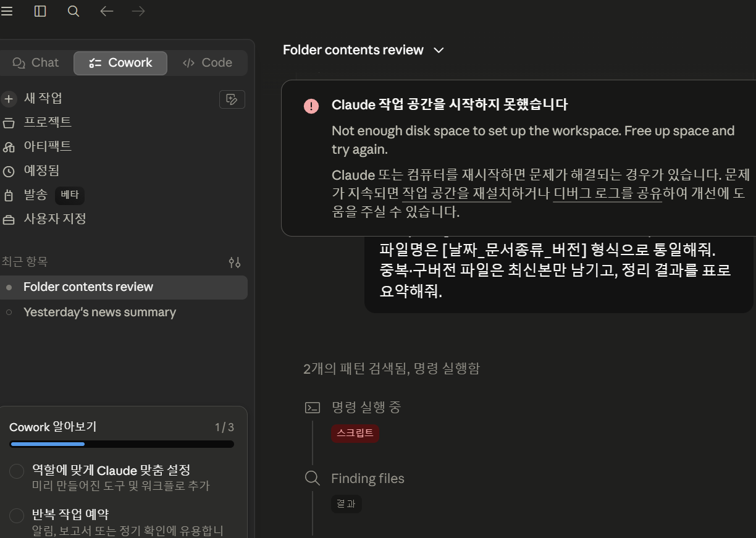756x538 pixels.
Task: Open 사용자 지정 in the sidebar
Action: coord(54,219)
